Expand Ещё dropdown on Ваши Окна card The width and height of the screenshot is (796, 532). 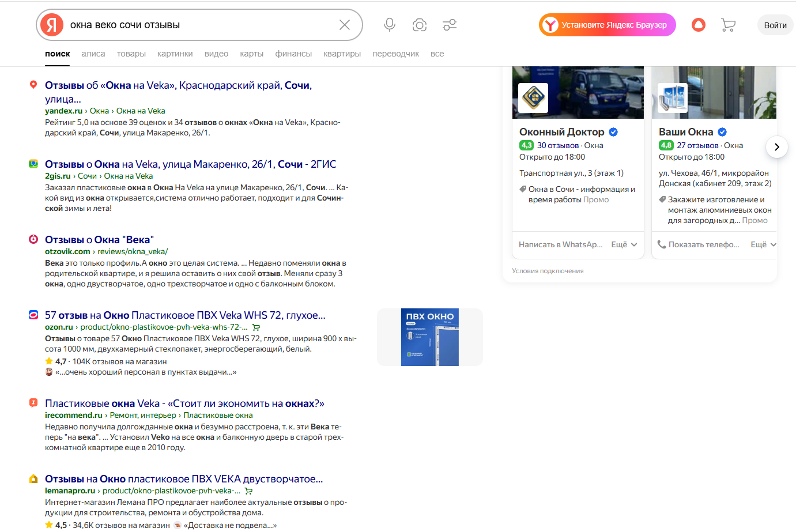coord(763,244)
